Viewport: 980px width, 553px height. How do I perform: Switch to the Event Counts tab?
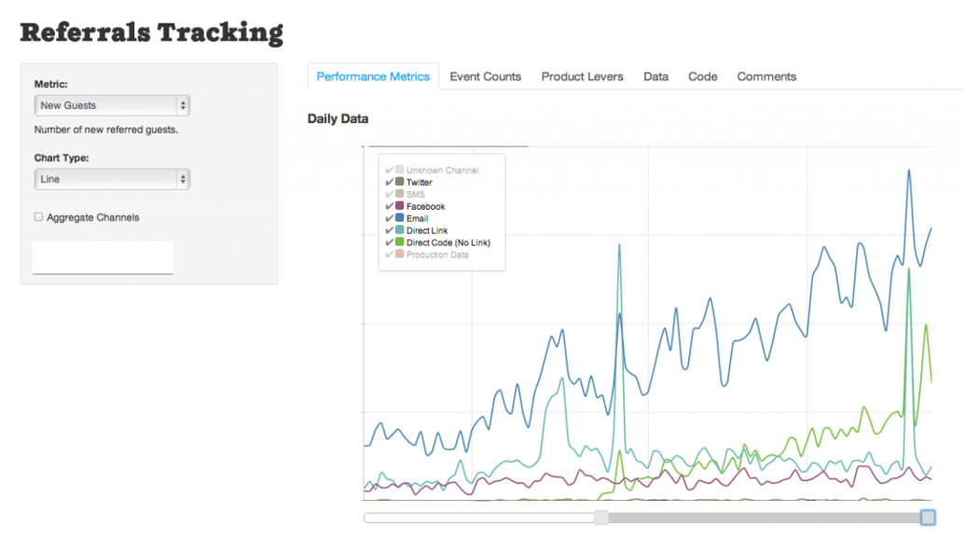coord(485,76)
